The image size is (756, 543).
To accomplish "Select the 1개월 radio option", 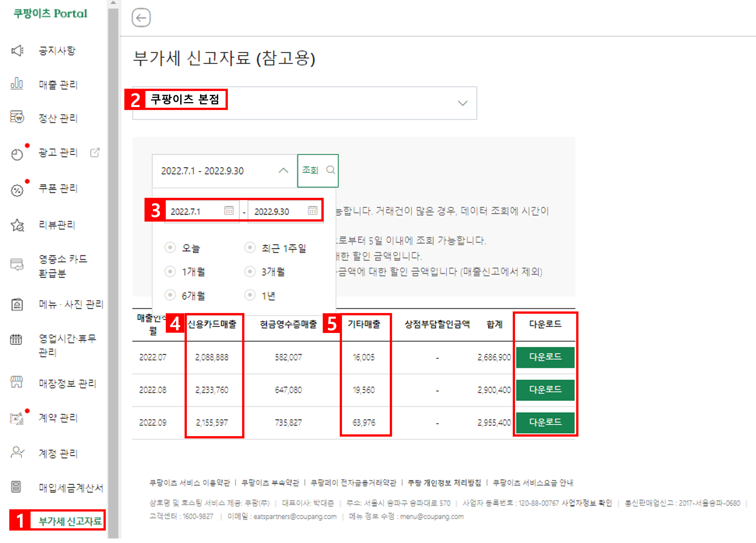I will pyautogui.click(x=170, y=272).
